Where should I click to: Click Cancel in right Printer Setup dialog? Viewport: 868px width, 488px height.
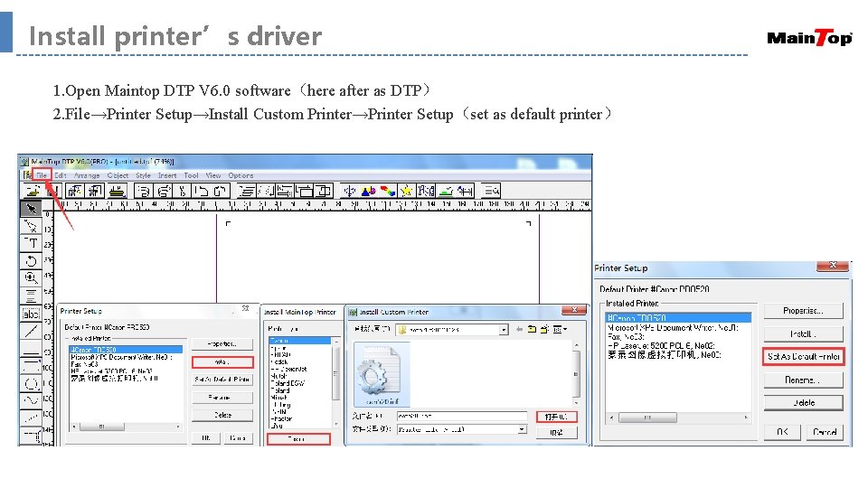[x=825, y=432]
